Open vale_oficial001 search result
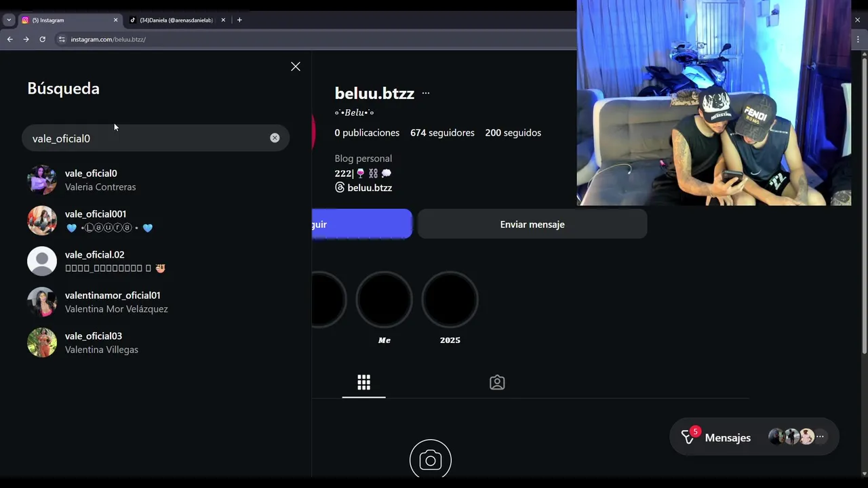The image size is (868, 488). 155,221
